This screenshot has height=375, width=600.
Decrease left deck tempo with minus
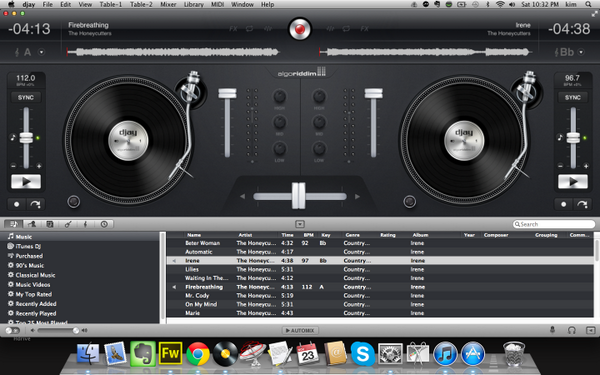pyautogui.click(x=13, y=166)
